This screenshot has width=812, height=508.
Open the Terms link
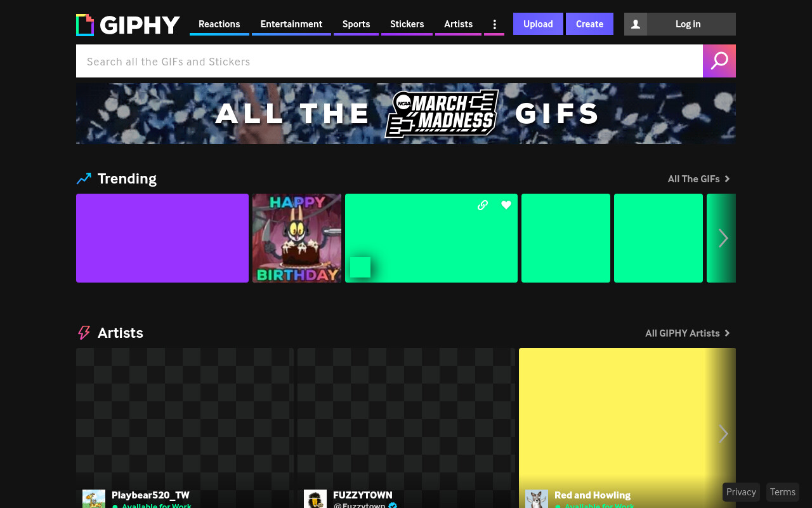click(x=783, y=492)
